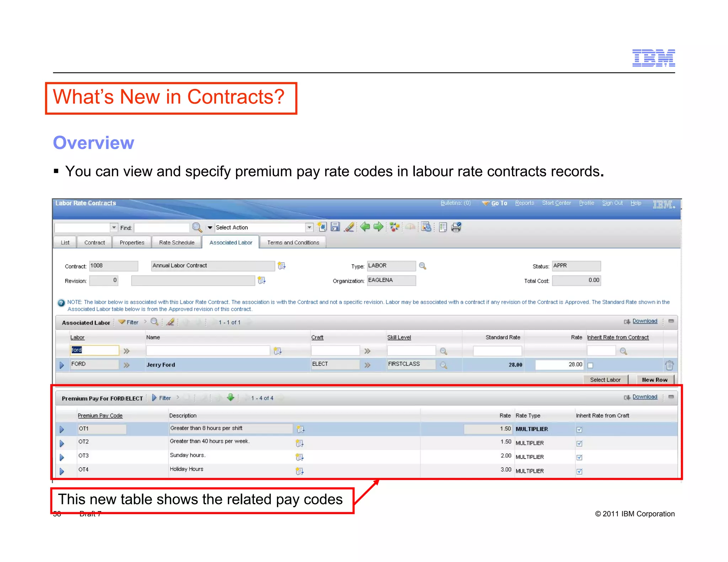Click the Change Status icon

tap(395, 227)
